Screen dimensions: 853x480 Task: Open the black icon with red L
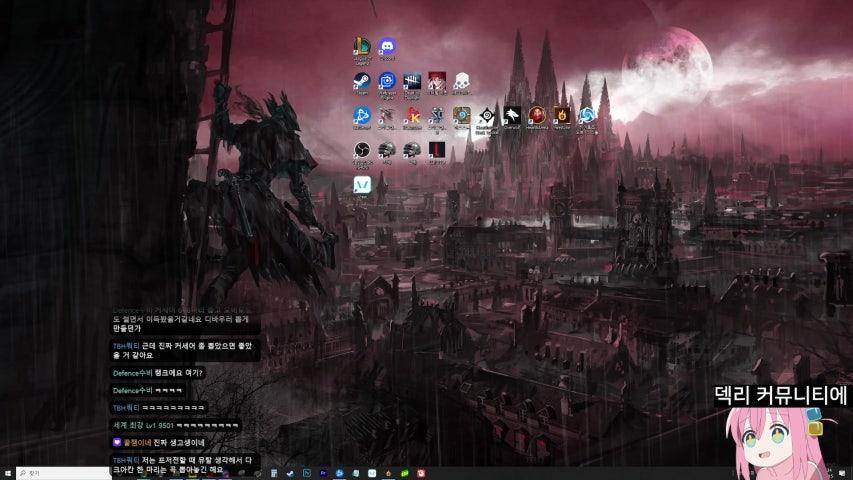[x=437, y=150]
